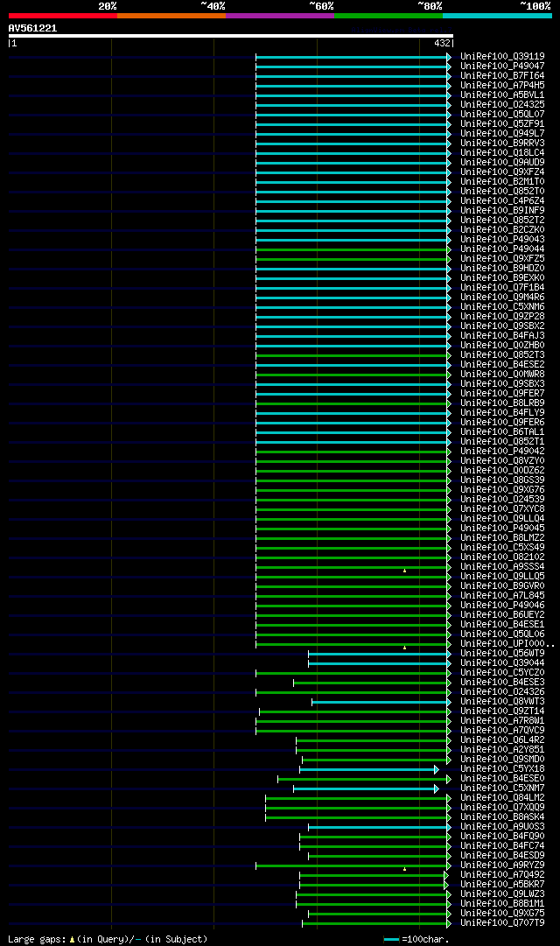Screen dimensions: 560x946
Task: Select the UniRef100_Q5ZF91 label
Action: [x=502, y=124]
